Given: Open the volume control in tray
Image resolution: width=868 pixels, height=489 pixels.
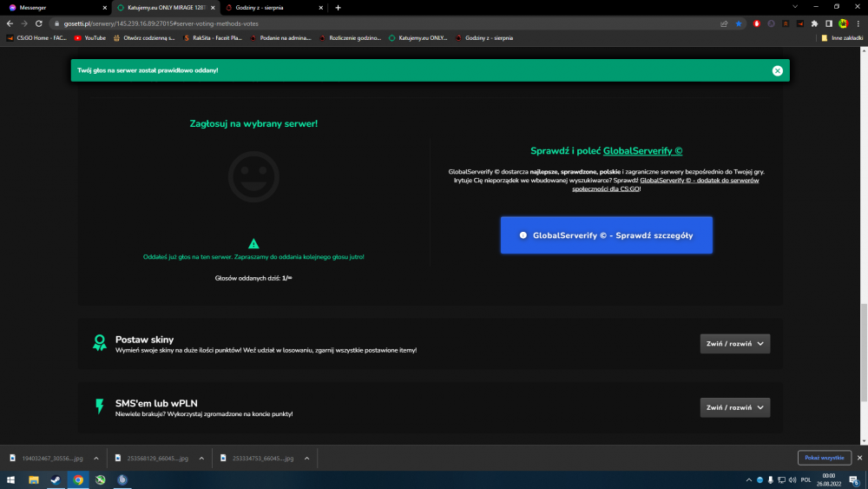Looking at the screenshot, I should pyautogui.click(x=792, y=479).
